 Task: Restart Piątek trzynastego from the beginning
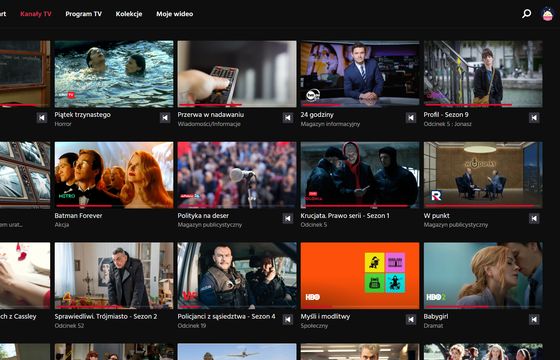[165, 118]
